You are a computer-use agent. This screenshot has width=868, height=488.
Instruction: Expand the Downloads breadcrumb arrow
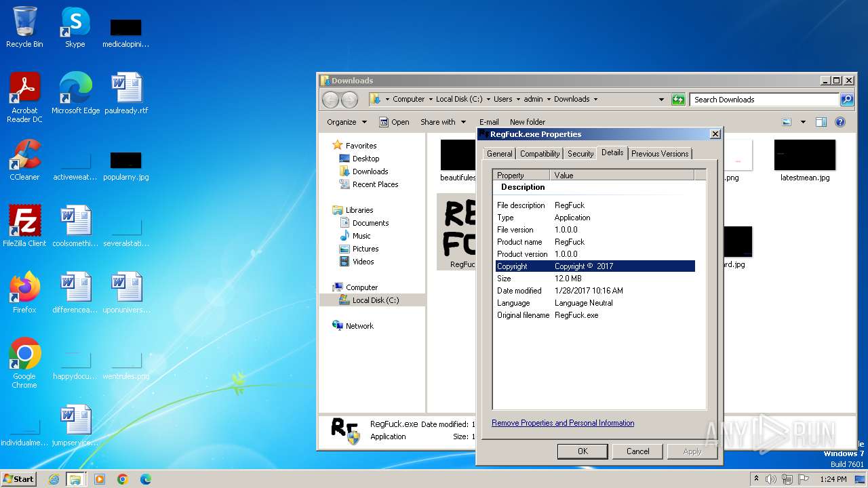tap(595, 100)
